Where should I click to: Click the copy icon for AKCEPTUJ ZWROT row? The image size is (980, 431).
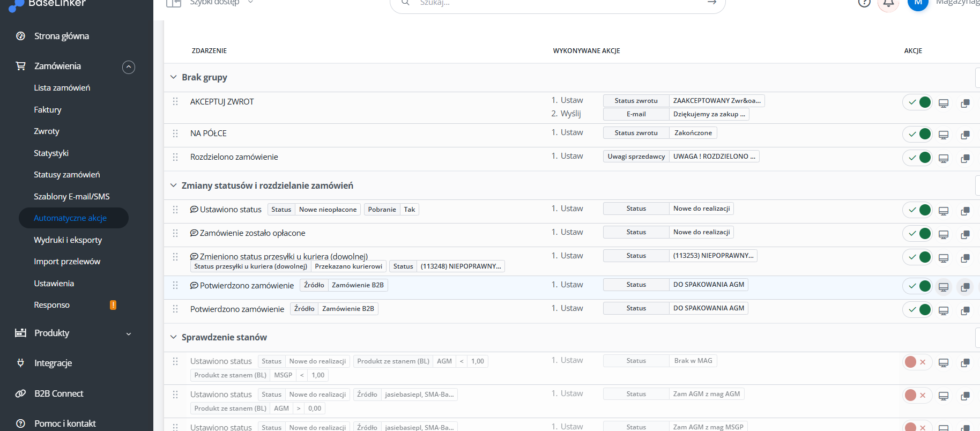[965, 103]
